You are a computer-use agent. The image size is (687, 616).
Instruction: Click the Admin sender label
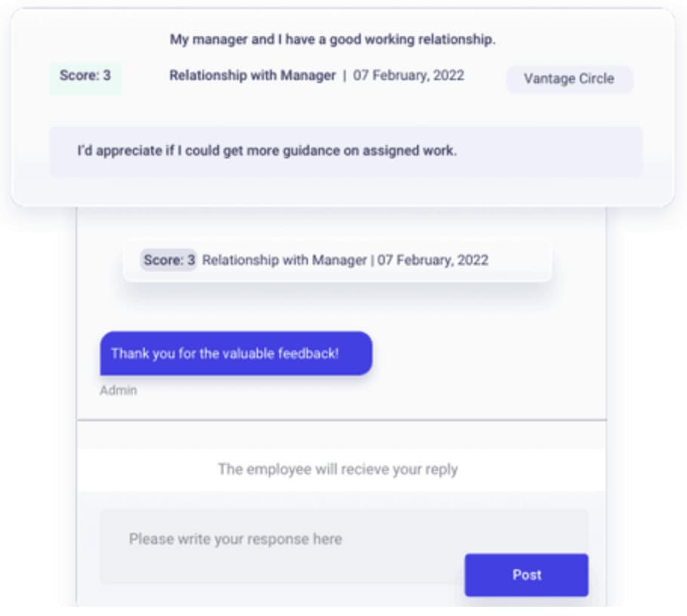[x=119, y=391]
